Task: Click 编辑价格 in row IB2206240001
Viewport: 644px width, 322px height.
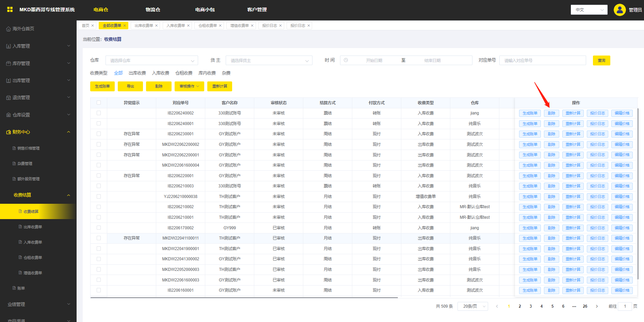Action: 622,124
